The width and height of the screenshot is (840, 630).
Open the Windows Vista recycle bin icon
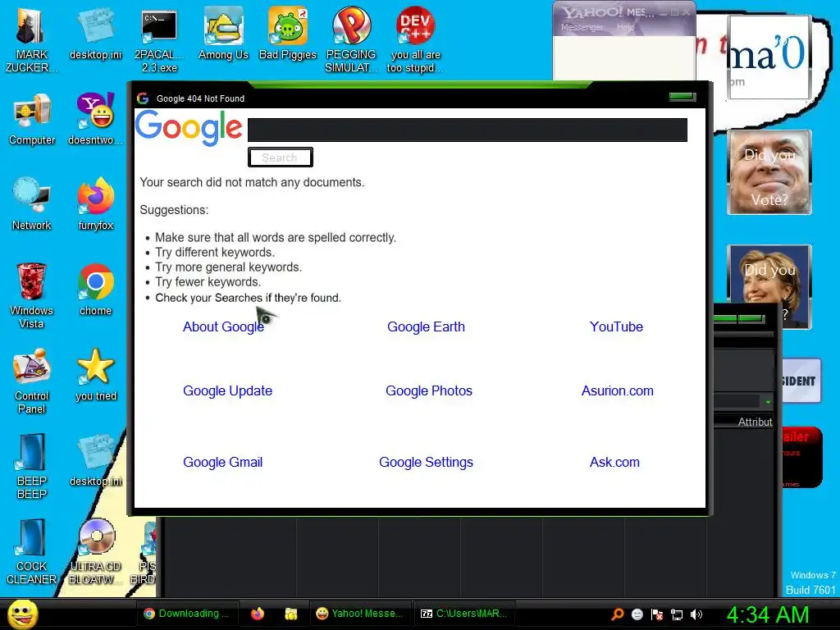(32, 295)
